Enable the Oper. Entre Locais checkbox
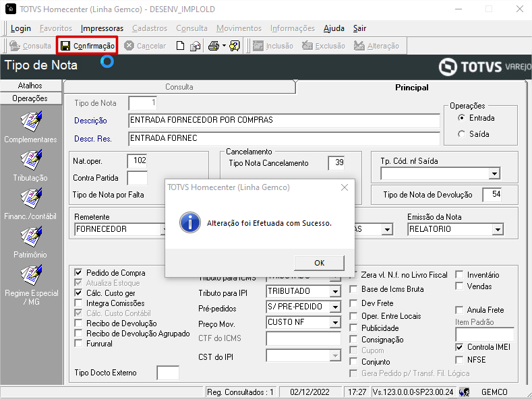Image resolution: width=532 pixels, height=399 pixels. pos(353,316)
